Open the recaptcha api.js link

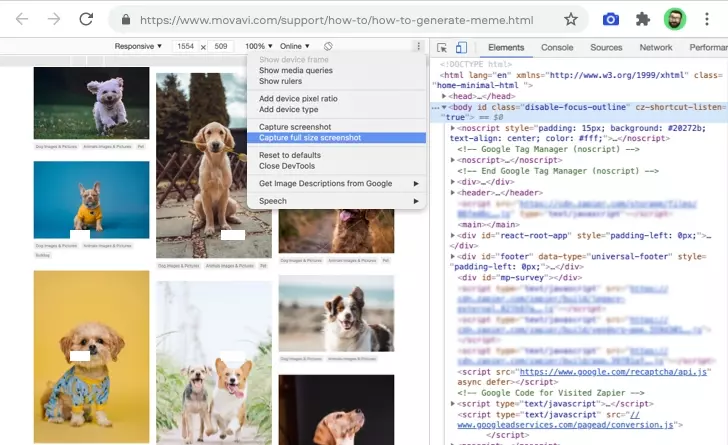click(613, 372)
